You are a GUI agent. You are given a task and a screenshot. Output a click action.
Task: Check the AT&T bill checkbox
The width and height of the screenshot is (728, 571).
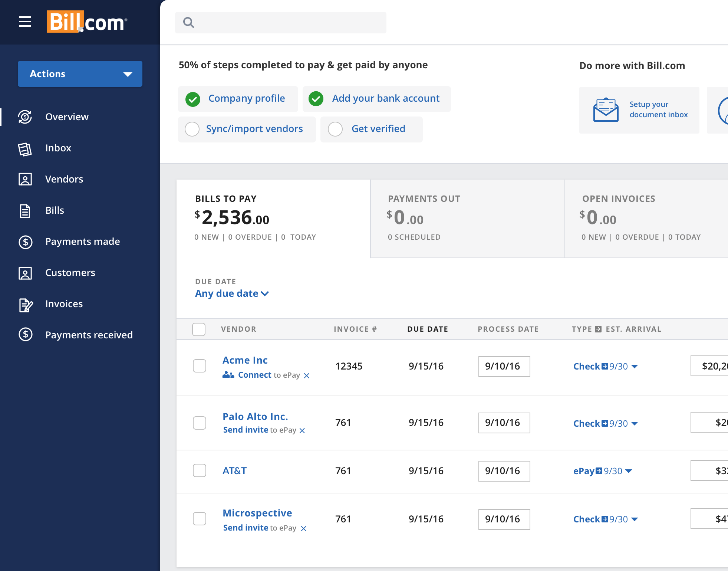tap(200, 470)
